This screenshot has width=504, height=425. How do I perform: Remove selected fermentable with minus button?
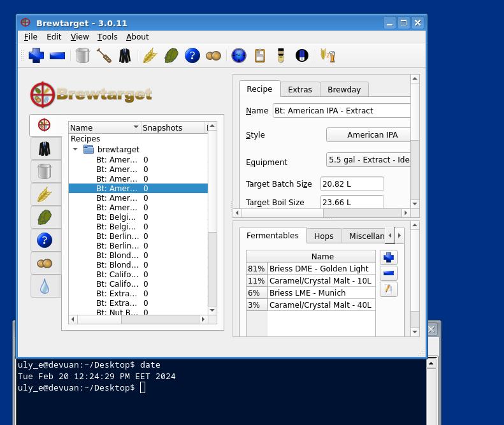389,273
